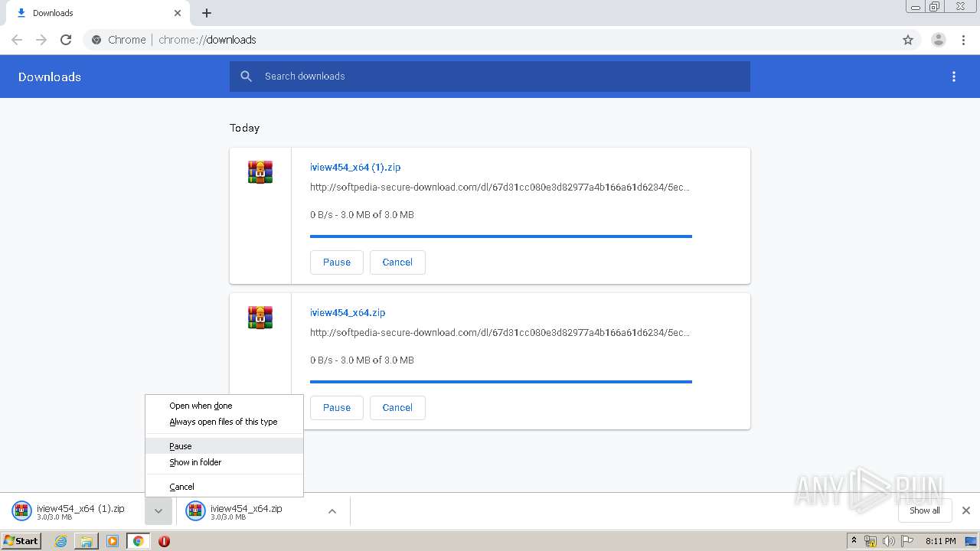The image size is (980, 551).
Task: Click the network tray icon
Action: tap(871, 541)
